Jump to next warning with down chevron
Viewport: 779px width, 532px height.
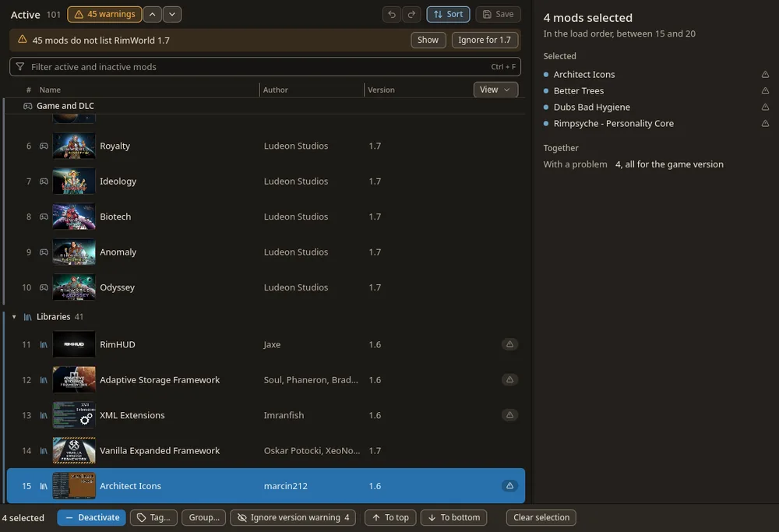pyautogui.click(x=172, y=14)
